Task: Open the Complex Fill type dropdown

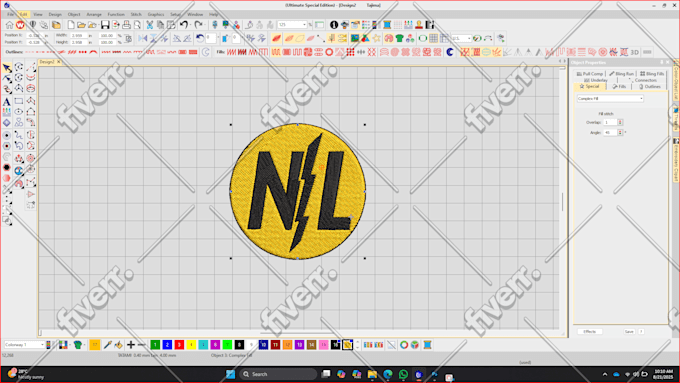Action: point(641,98)
